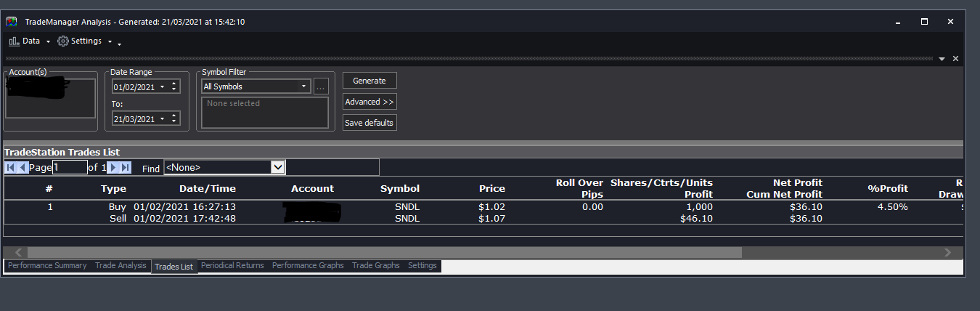Click the Symbol column header
This screenshot has width=980, height=311.
(400, 188)
